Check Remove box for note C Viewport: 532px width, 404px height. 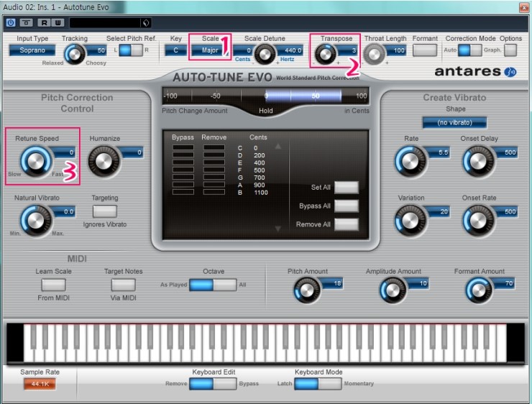214,147
